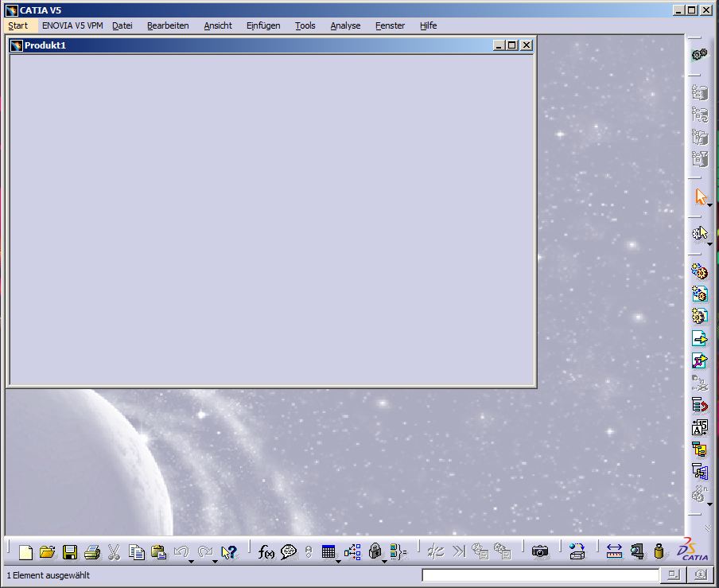This screenshot has width=719, height=588.
Task: Insert a new product from right toolbar
Action: point(699,294)
